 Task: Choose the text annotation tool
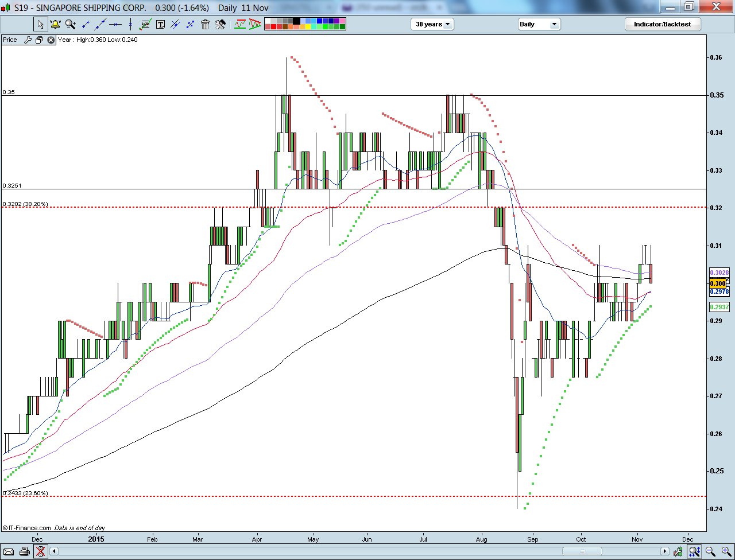160,24
